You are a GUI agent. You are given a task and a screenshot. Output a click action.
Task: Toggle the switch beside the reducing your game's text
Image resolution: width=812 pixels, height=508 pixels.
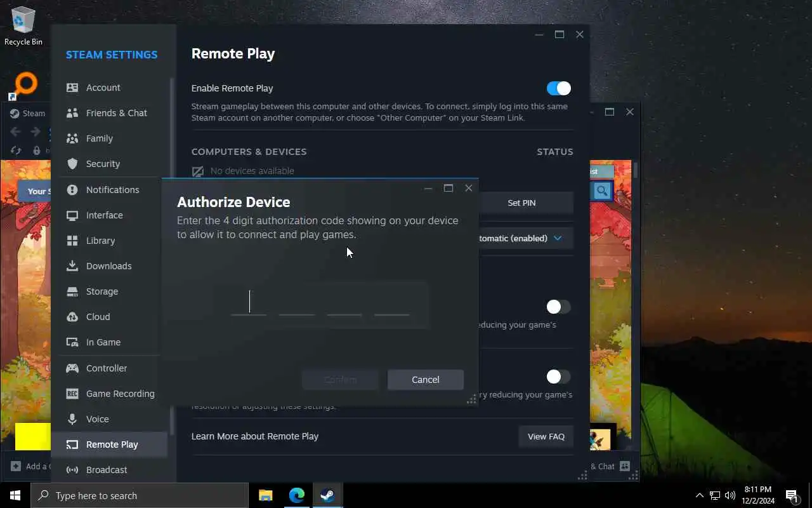click(x=559, y=307)
